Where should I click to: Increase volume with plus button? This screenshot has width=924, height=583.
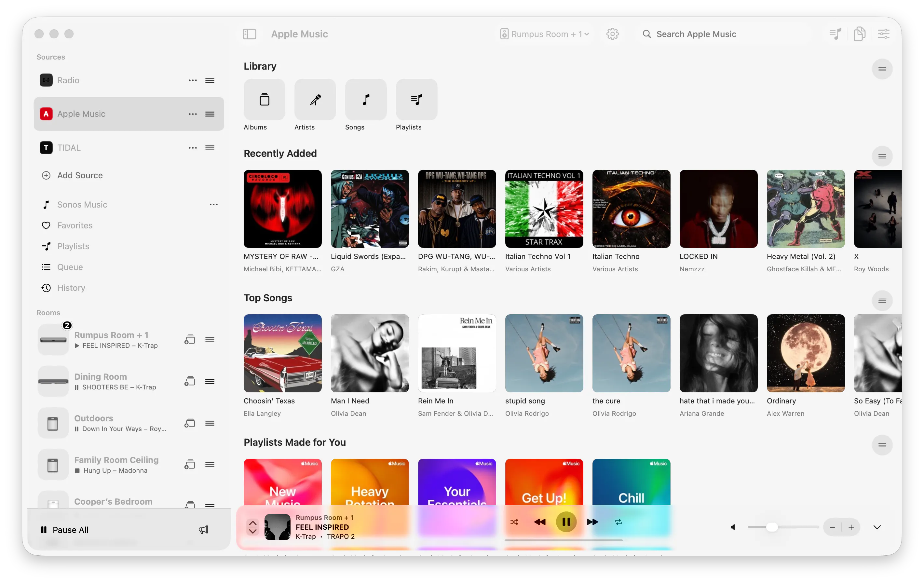point(851,527)
